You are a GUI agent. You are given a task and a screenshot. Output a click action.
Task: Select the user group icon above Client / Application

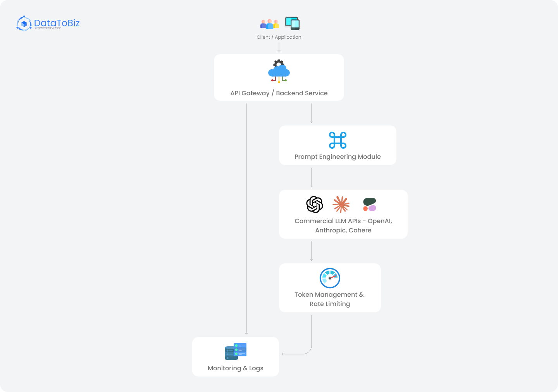coord(269,24)
